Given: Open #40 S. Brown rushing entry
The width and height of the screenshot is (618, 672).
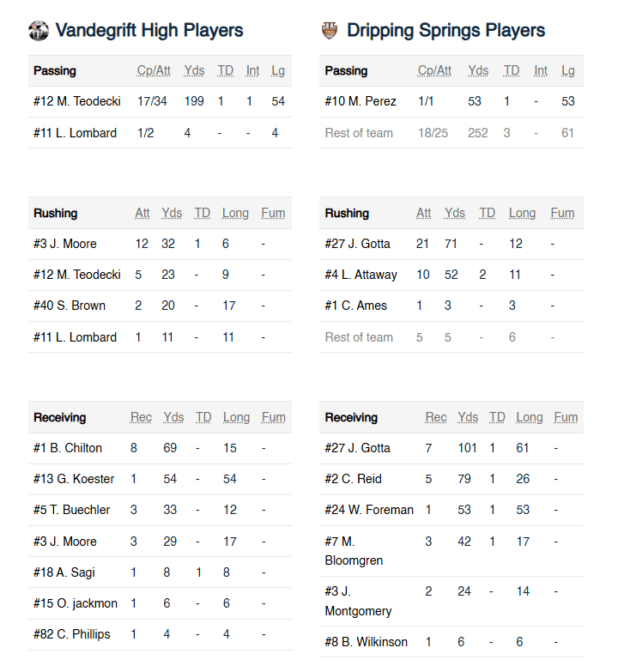Looking at the screenshot, I should tap(70, 306).
